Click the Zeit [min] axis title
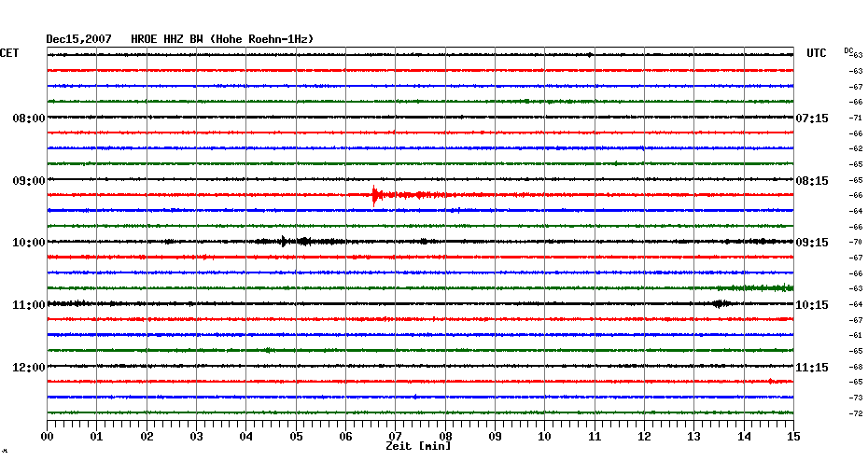This screenshot has width=868, height=461. click(418, 446)
